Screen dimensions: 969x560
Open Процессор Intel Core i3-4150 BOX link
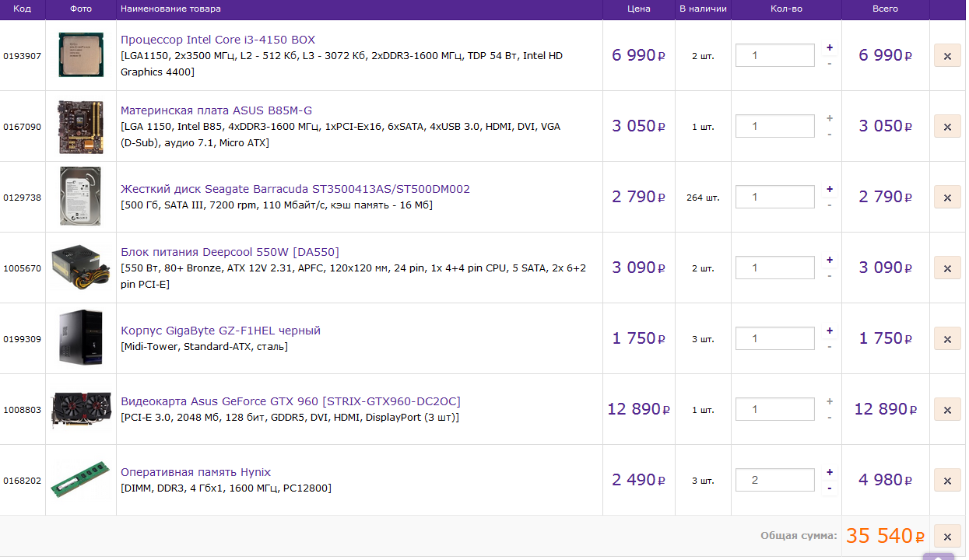point(218,40)
